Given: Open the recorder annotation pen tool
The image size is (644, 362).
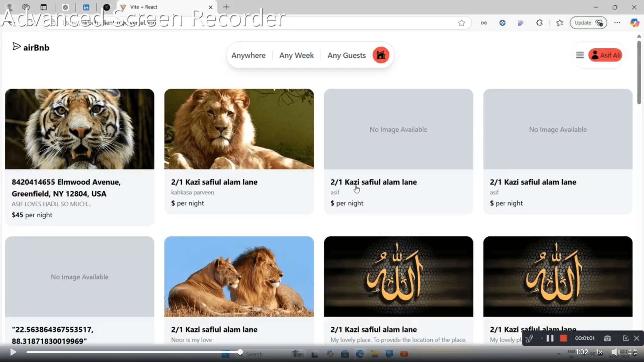Looking at the screenshot, I should [529, 338].
